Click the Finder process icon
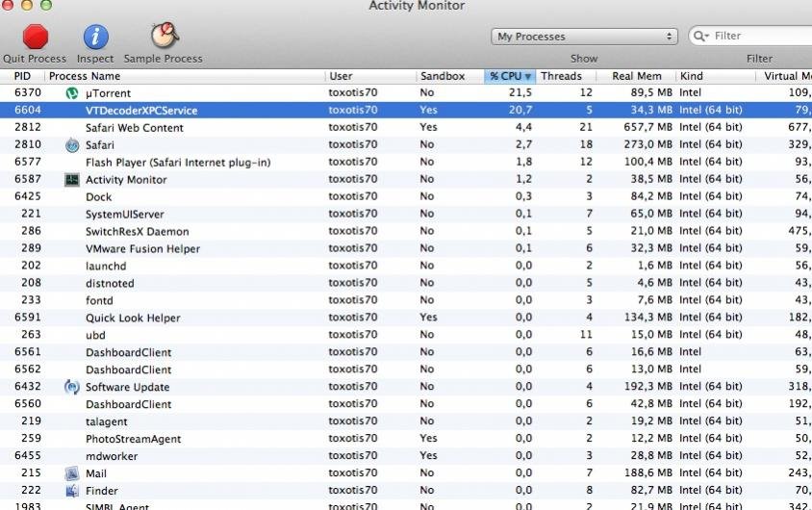 (71, 491)
